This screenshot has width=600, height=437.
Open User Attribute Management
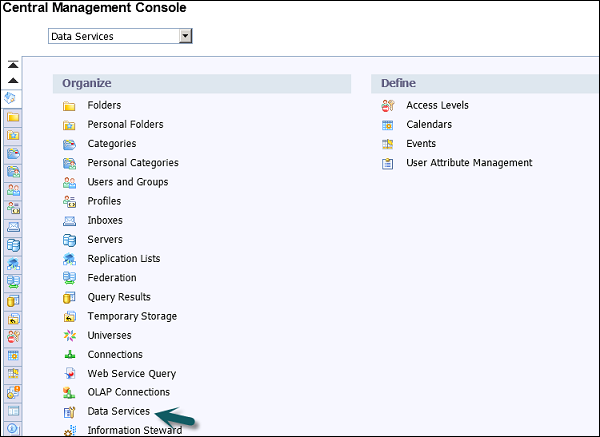[x=469, y=163]
